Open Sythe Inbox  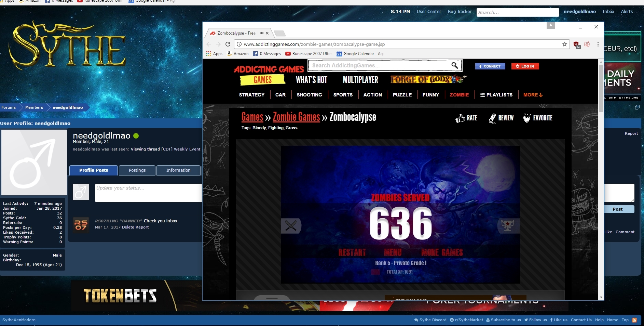[x=608, y=12]
